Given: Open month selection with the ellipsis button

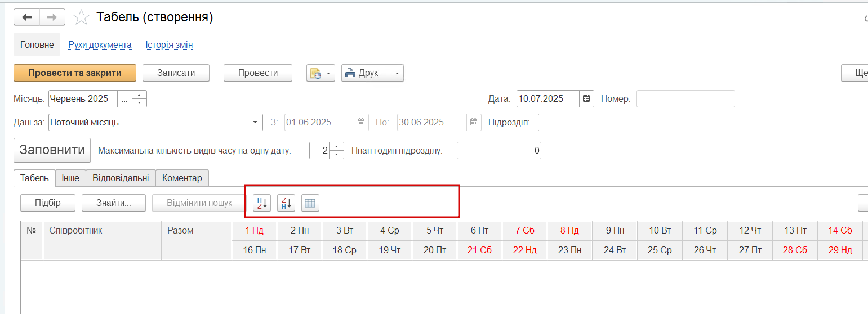Looking at the screenshot, I should click(124, 98).
